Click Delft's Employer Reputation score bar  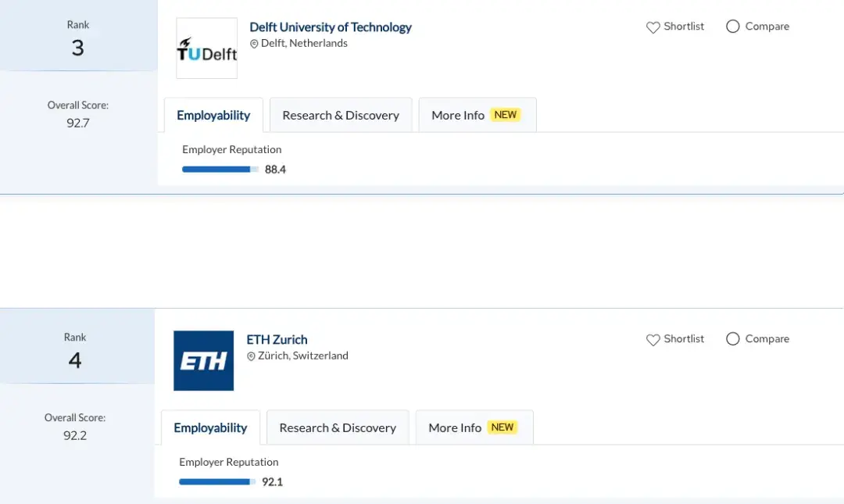(220, 169)
